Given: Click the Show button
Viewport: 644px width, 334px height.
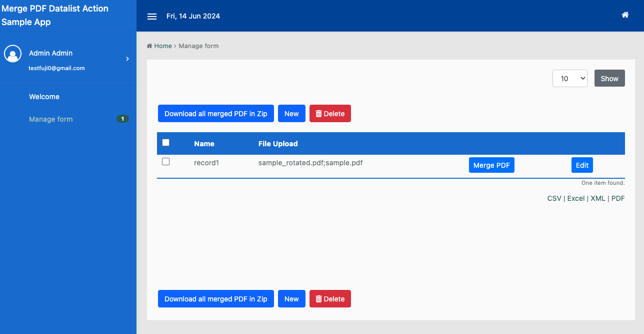Looking at the screenshot, I should tap(609, 78).
